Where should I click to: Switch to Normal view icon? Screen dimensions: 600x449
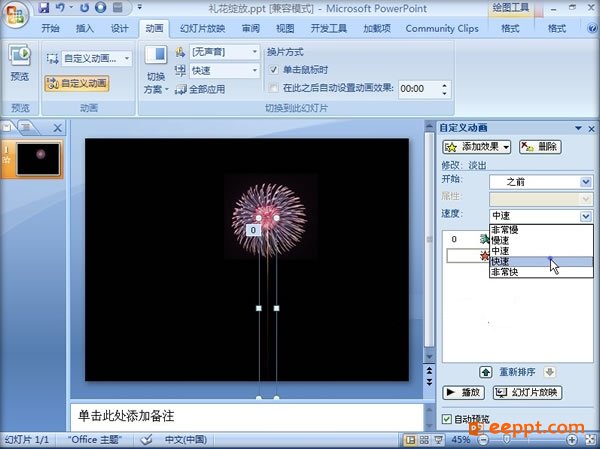[409, 440]
